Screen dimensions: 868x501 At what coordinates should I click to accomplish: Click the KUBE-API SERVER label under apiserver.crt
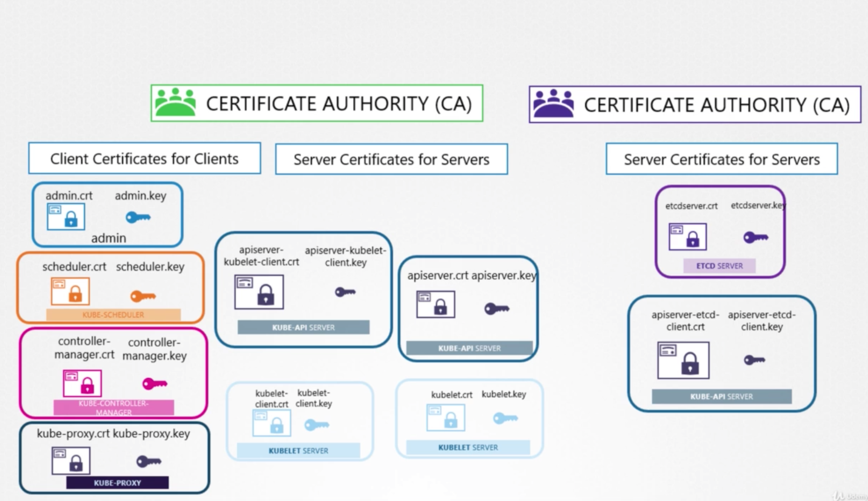pyautogui.click(x=469, y=348)
